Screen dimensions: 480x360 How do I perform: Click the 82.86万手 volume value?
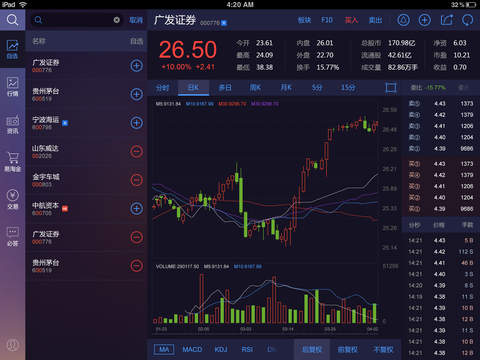point(402,67)
